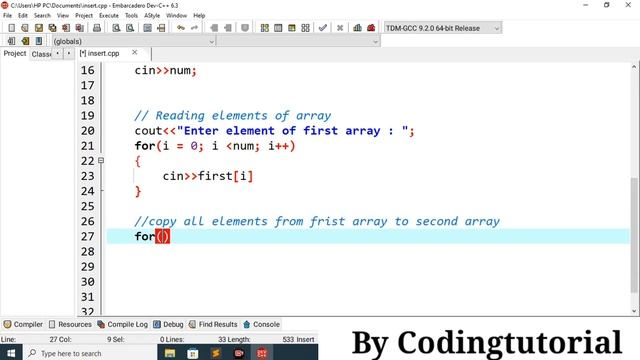The height and width of the screenshot is (360, 640).
Task: Open the Execute menu
Action: coord(109,16)
